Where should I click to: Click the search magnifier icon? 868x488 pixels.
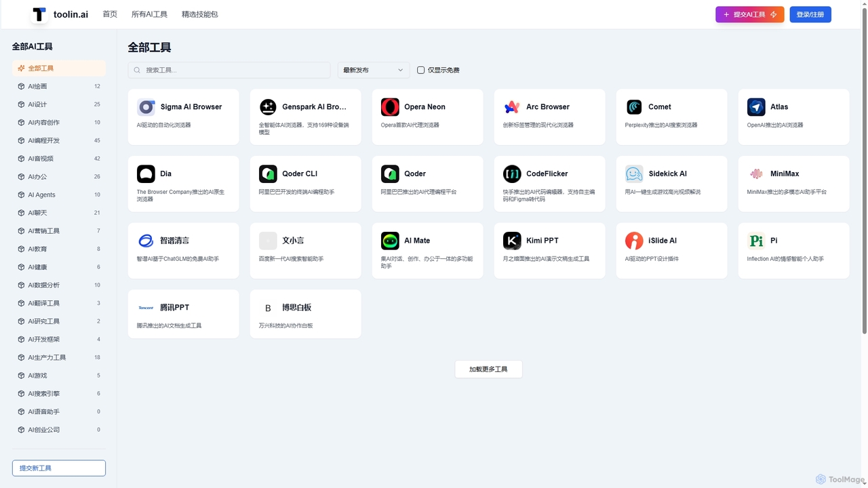[138, 70]
